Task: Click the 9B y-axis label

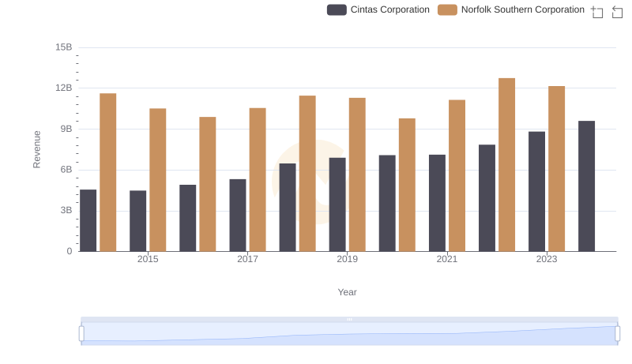Action: tap(66, 129)
